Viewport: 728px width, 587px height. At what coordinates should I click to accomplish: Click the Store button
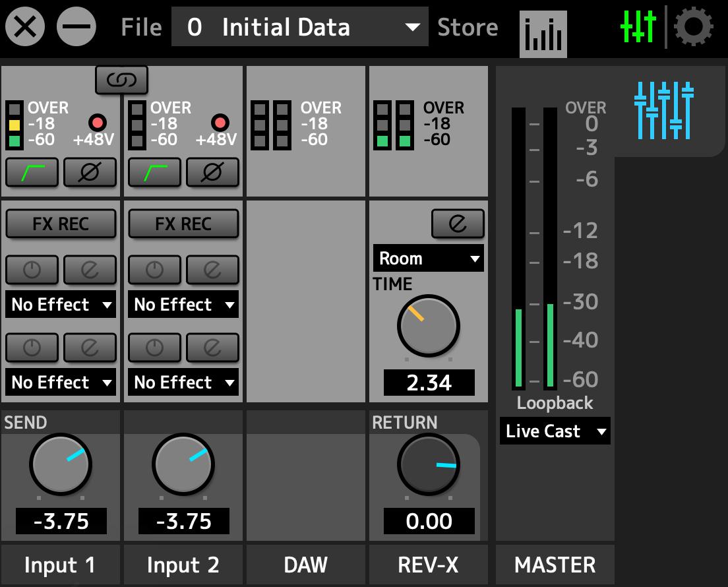tap(468, 27)
